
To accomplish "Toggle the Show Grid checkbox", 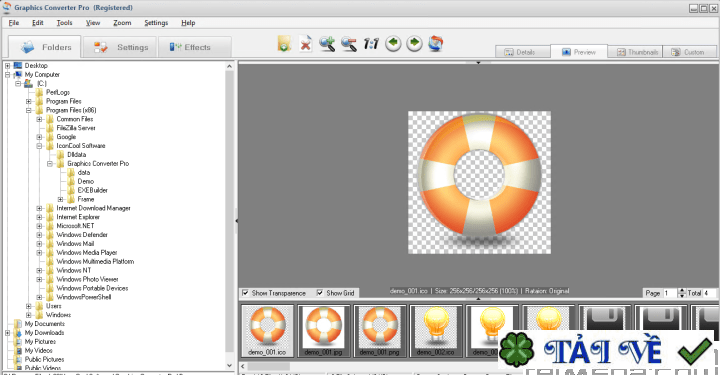I will point(320,293).
